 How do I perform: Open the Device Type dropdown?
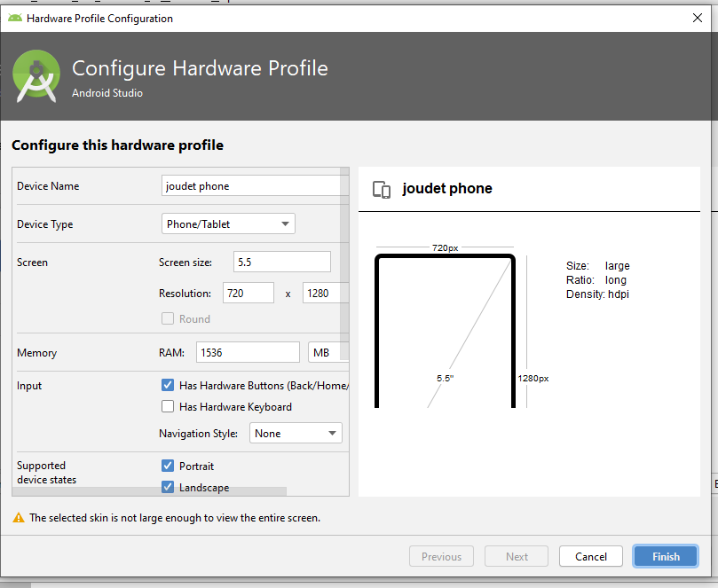click(x=228, y=223)
